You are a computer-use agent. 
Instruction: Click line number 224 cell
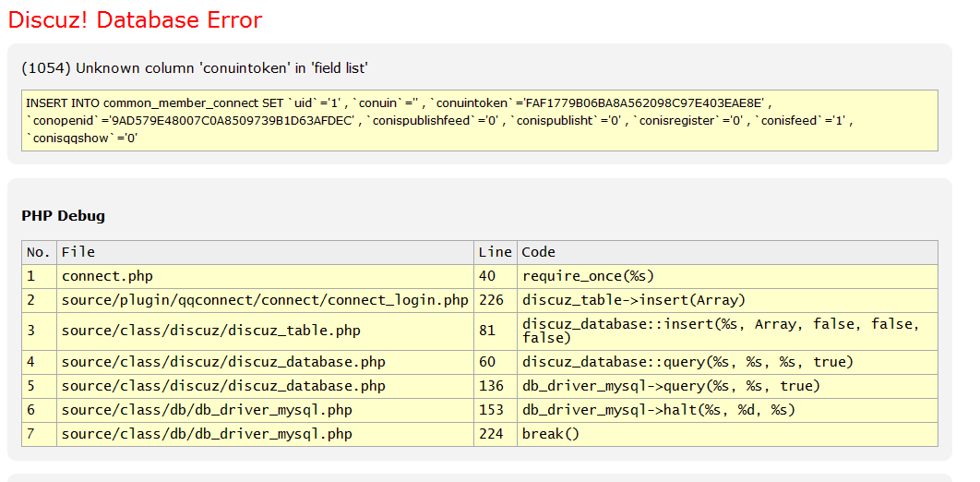tap(496, 434)
